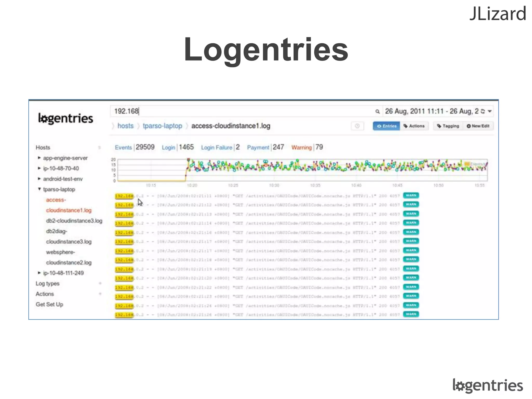
Task: Click the logentries logo in sidebar
Action: pyautogui.click(x=65, y=118)
